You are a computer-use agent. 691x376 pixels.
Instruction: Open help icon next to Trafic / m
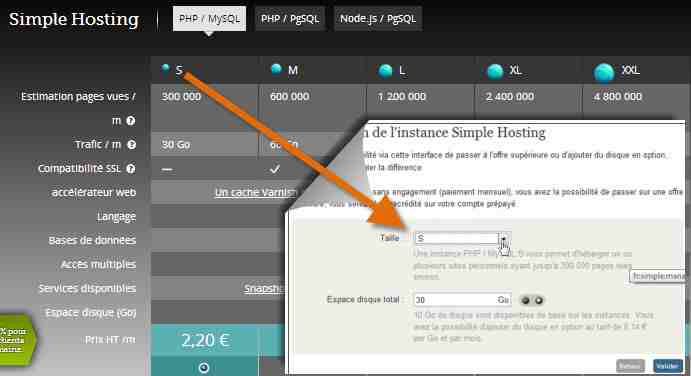(x=131, y=144)
